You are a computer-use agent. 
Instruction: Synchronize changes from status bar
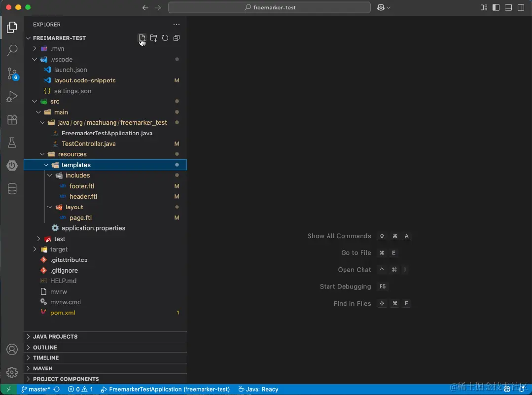coord(57,389)
